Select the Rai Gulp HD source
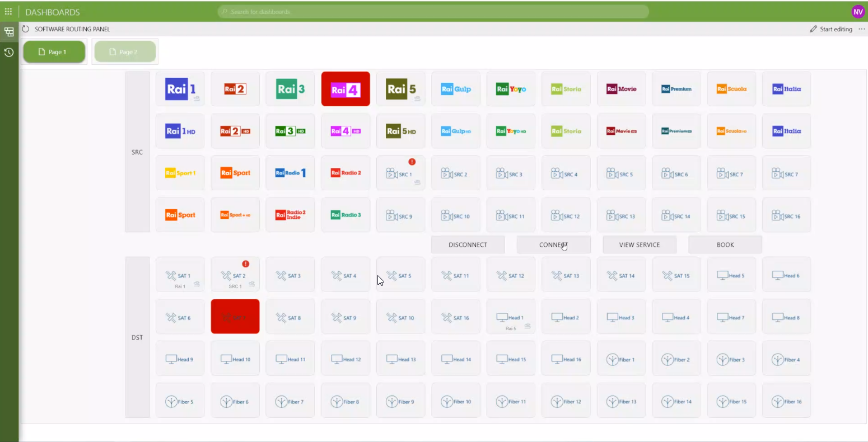Image resolution: width=868 pixels, height=442 pixels. [x=456, y=131]
